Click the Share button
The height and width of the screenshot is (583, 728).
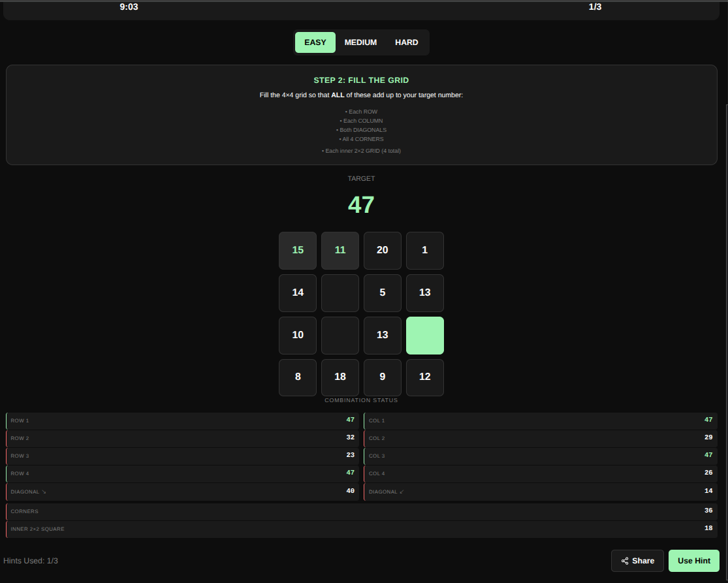637,560
